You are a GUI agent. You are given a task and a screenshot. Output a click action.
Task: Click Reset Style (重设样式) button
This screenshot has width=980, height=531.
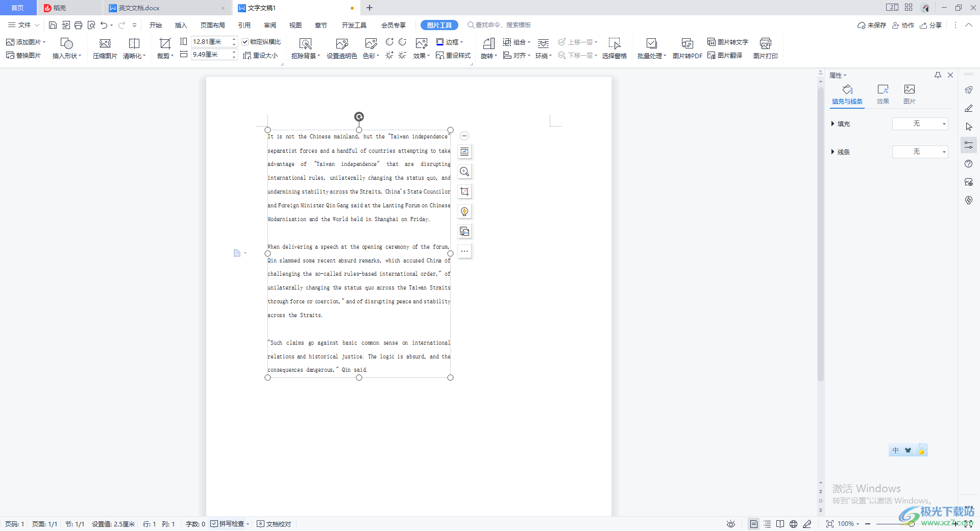(453, 56)
